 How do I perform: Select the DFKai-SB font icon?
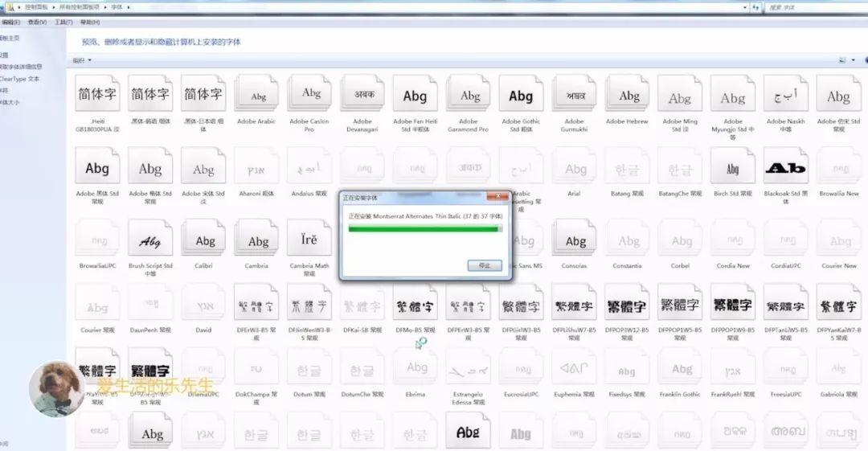coord(362,302)
